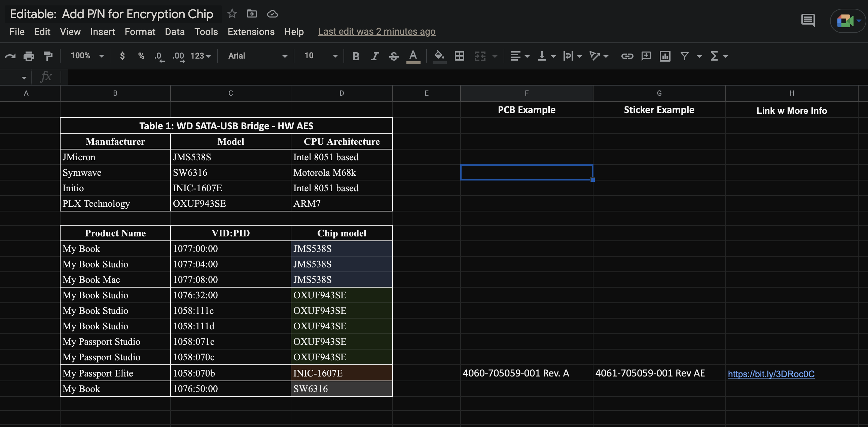This screenshot has width=868, height=427.
Task: Select the Sticker Example header cell
Action: click(659, 110)
